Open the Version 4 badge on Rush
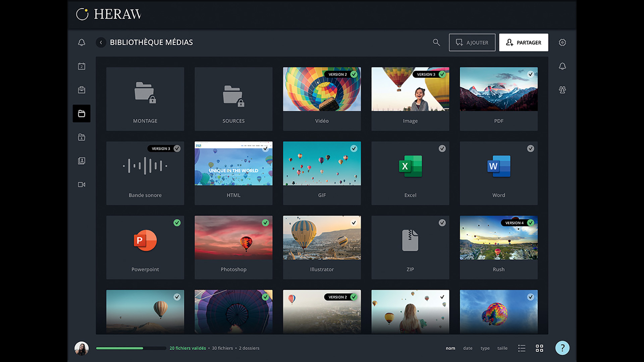 point(514,223)
